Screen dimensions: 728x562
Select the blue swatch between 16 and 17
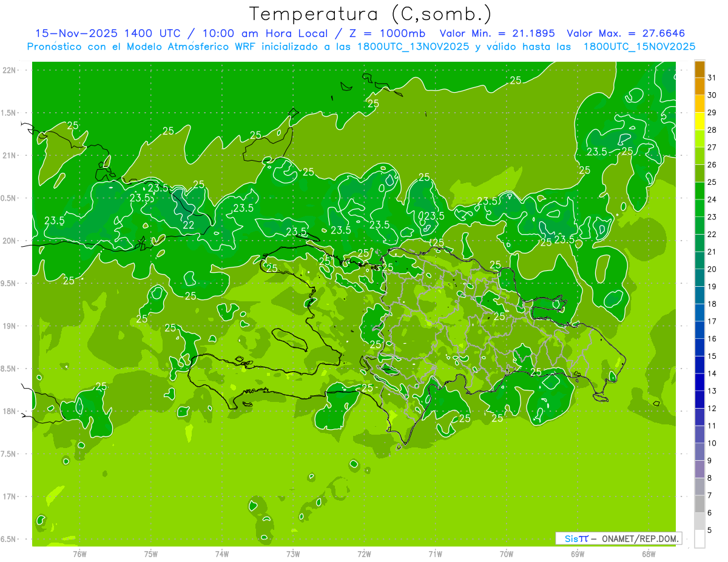[699, 330]
